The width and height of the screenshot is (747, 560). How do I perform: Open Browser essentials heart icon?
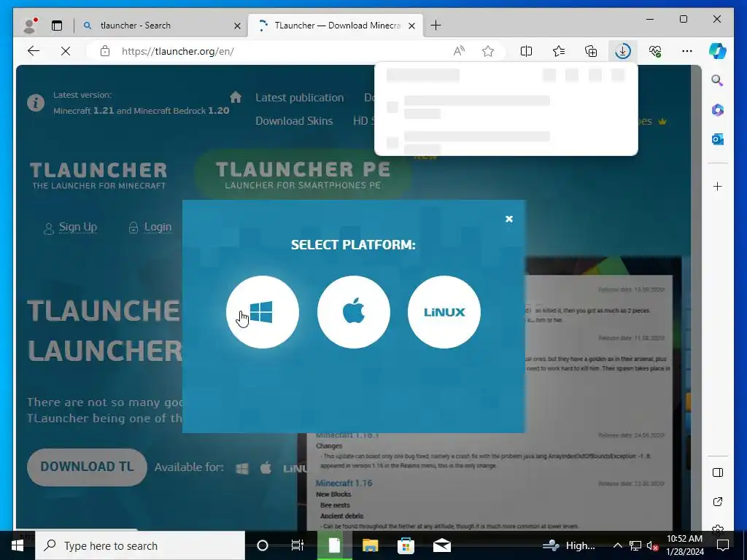point(655,51)
